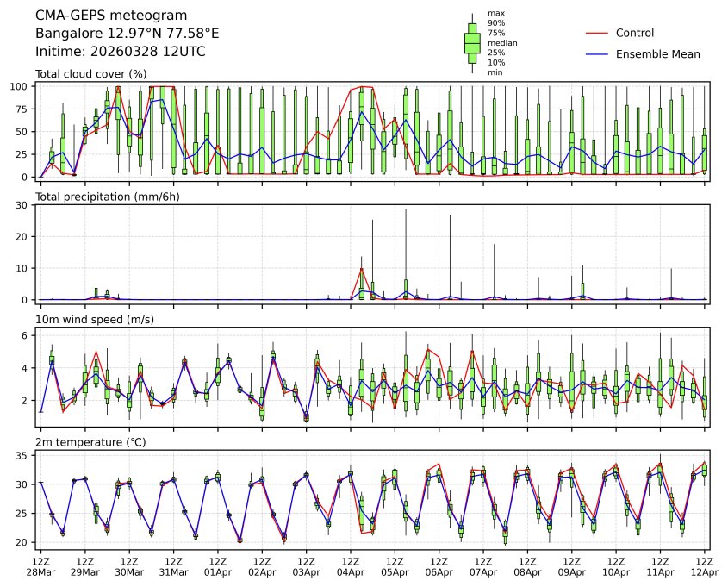This screenshot has height=587, width=728.
Task: Click the Total precipitation panel title
Action: pyautogui.click(x=107, y=197)
